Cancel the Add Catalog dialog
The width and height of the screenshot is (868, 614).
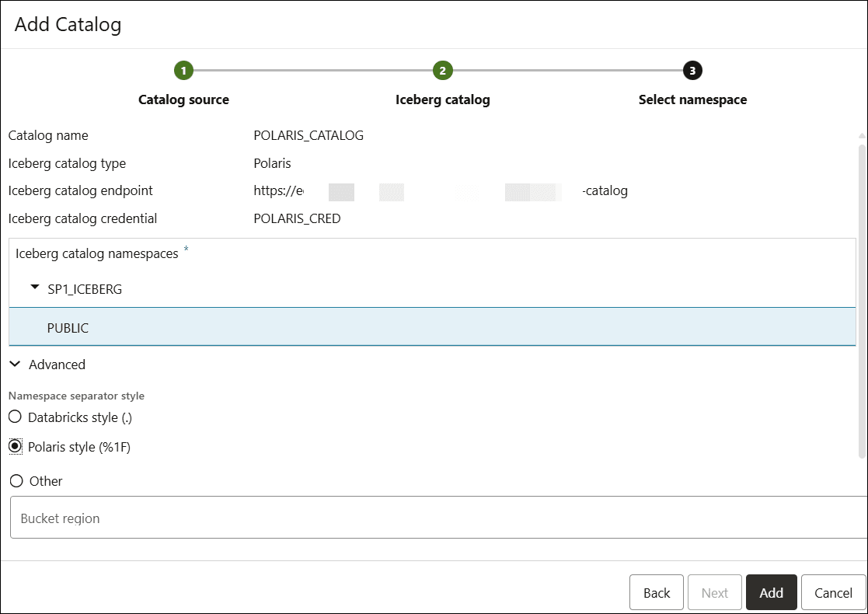pyautogui.click(x=833, y=593)
